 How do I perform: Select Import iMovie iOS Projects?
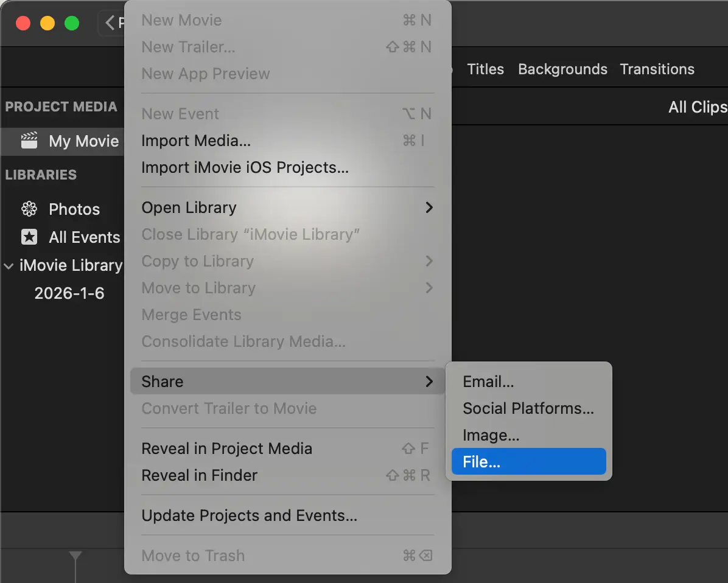tap(245, 167)
